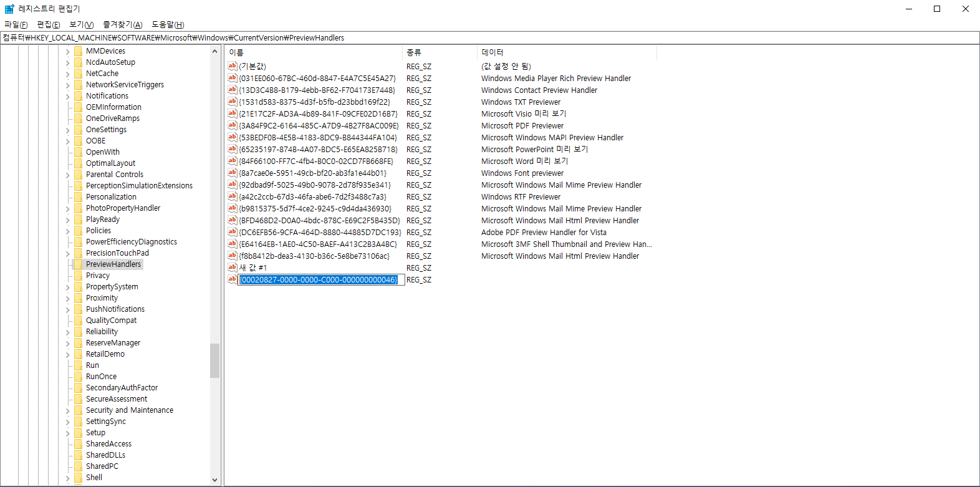Expand the Policies key
980x487 pixels.
[67, 231]
